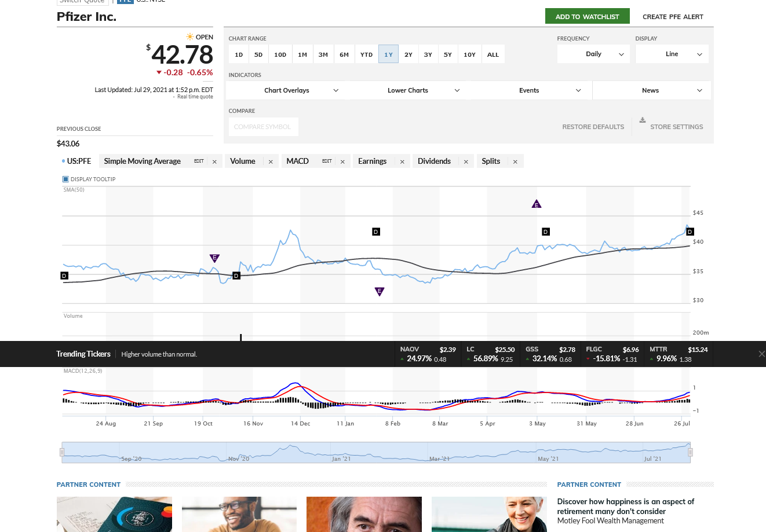
Task: Click Create PFE Alert
Action: pos(673,17)
